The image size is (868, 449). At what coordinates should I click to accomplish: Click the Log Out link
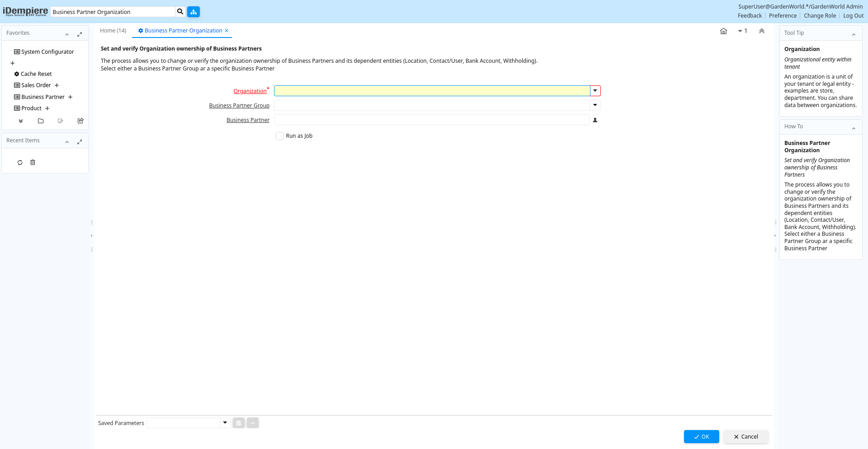click(x=853, y=16)
